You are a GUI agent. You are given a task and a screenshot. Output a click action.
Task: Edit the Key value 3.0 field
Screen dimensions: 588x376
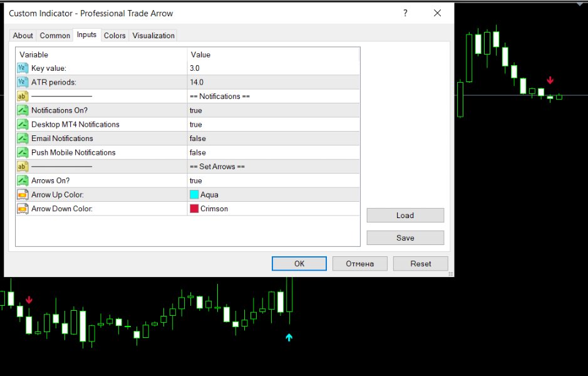click(x=274, y=68)
